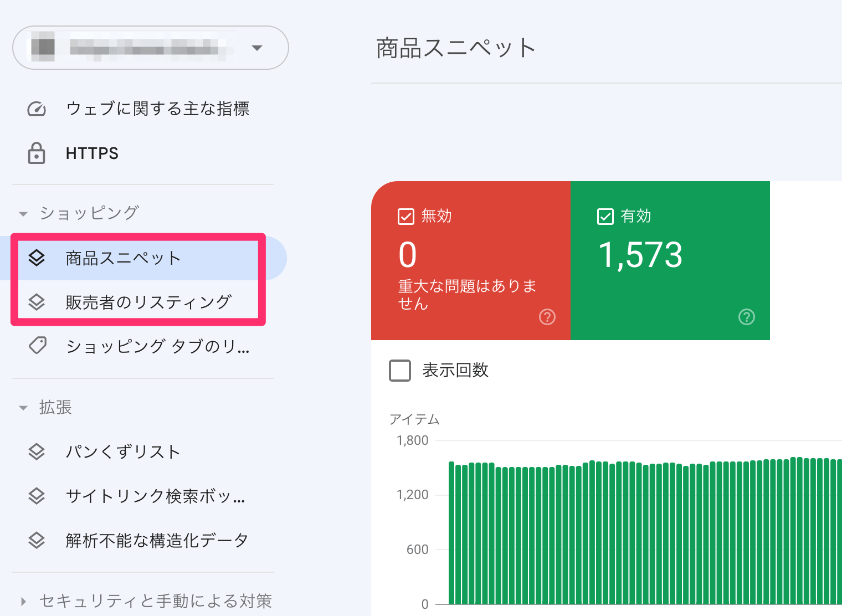The height and width of the screenshot is (616, 842).
Task: Click the 600 axis value
Action: pyautogui.click(x=418, y=550)
